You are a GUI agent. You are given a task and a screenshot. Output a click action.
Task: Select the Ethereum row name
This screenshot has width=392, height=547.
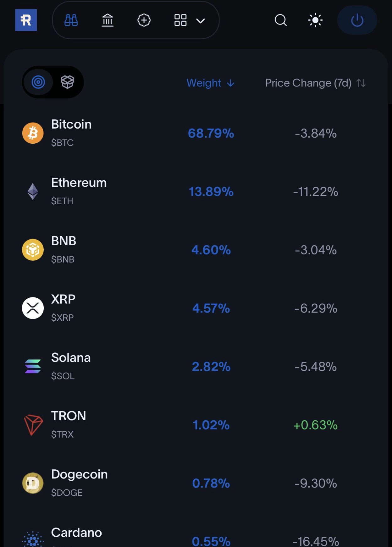(x=79, y=183)
